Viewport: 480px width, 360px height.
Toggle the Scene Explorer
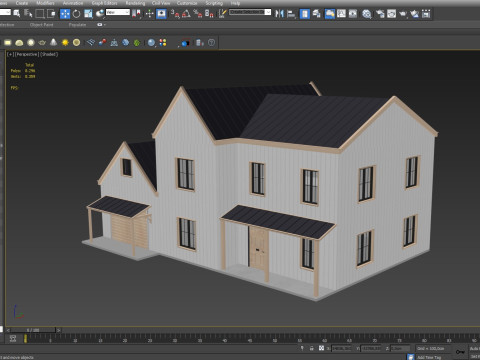coord(305,14)
